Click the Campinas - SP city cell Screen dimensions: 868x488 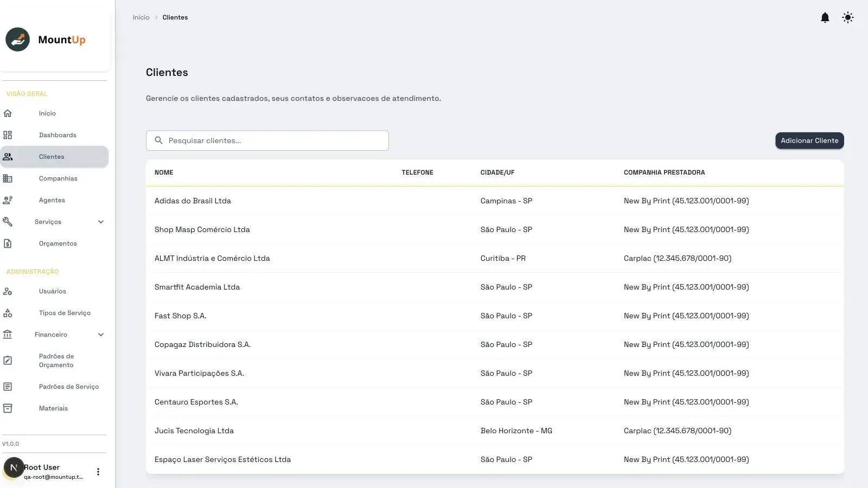[506, 201]
